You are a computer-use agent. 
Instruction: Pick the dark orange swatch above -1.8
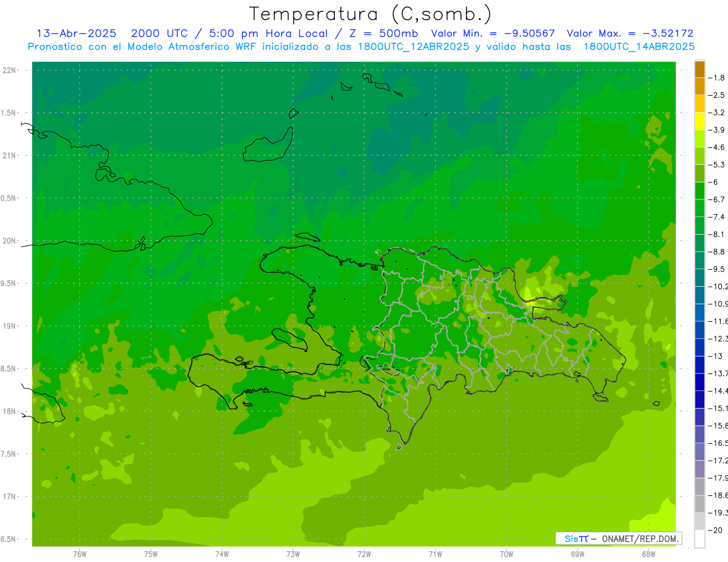pyautogui.click(x=699, y=70)
